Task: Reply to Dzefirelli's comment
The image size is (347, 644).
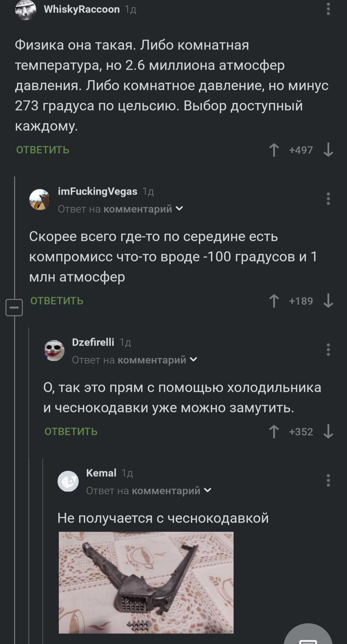Action: coord(71,432)
